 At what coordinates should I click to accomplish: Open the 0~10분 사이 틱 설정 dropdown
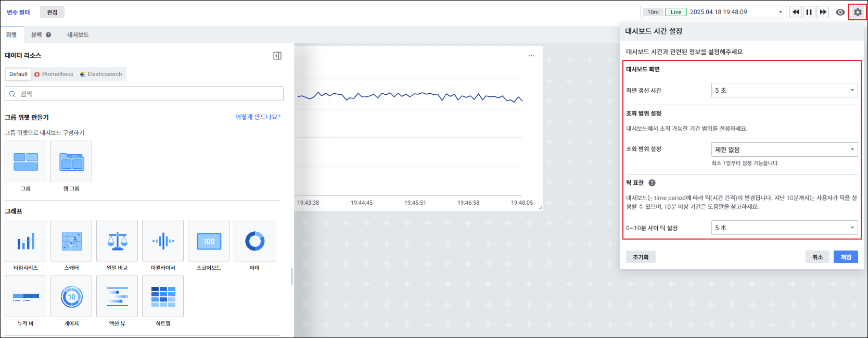tap(784, 228)
